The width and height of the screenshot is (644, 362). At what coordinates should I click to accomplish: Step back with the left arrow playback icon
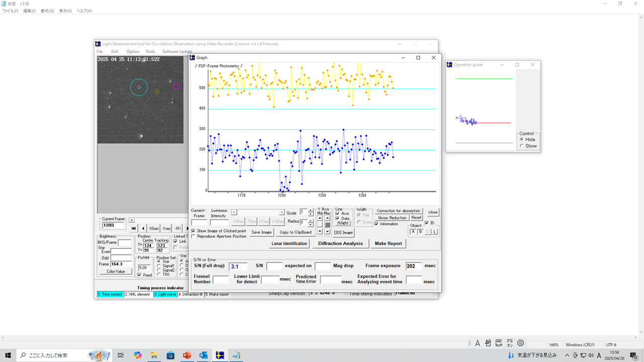click(142, 228)
